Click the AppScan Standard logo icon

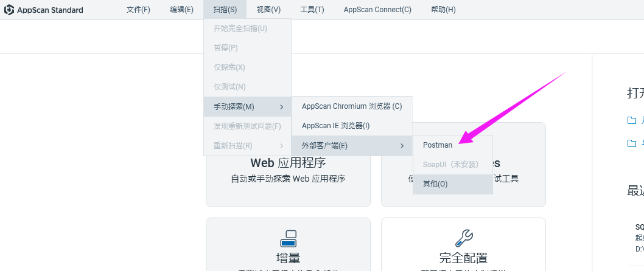[x=9, y=10]
